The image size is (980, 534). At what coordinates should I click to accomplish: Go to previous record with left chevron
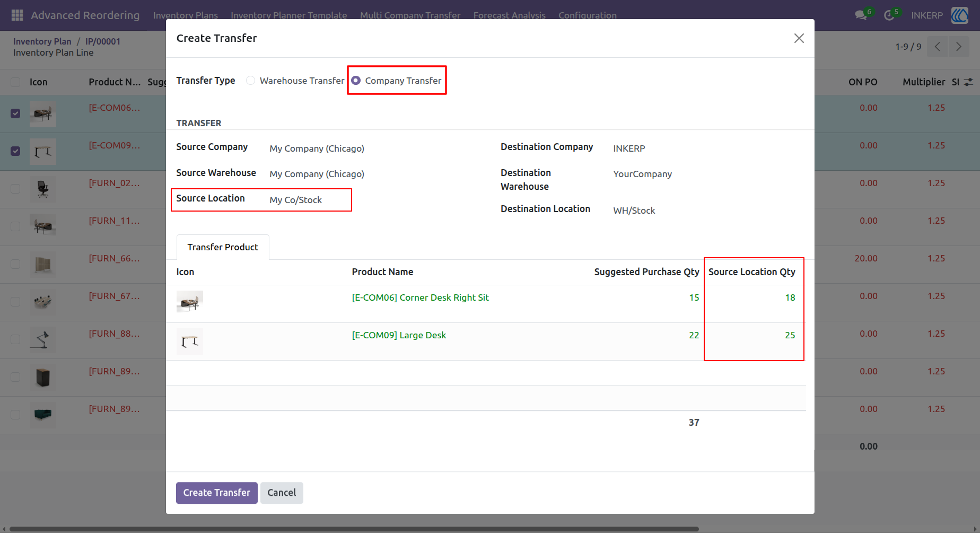coord(938,47)
